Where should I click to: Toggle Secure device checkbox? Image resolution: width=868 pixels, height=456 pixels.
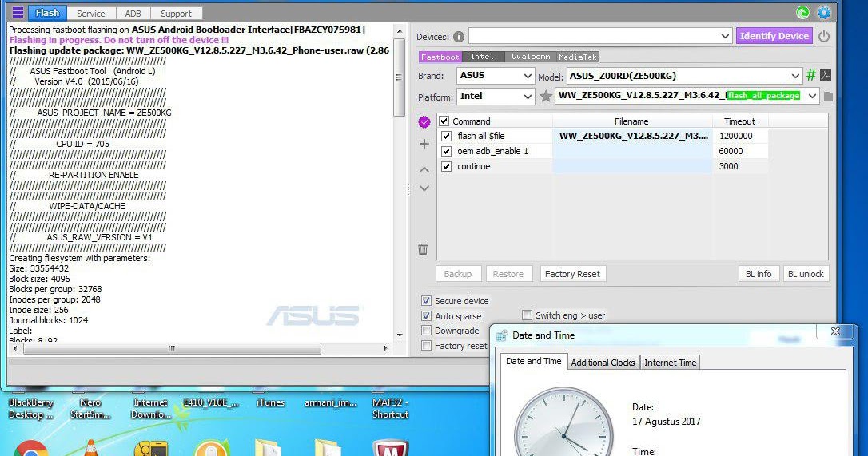click(426, 300)
